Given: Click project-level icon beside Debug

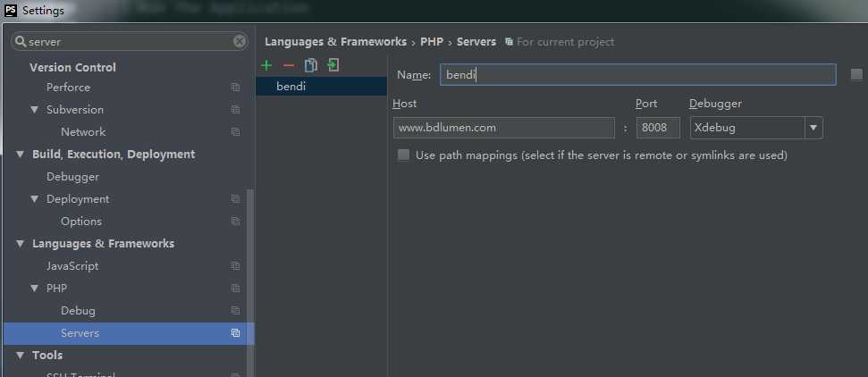Looking at the screenshot, I should [x=235, y=311].
